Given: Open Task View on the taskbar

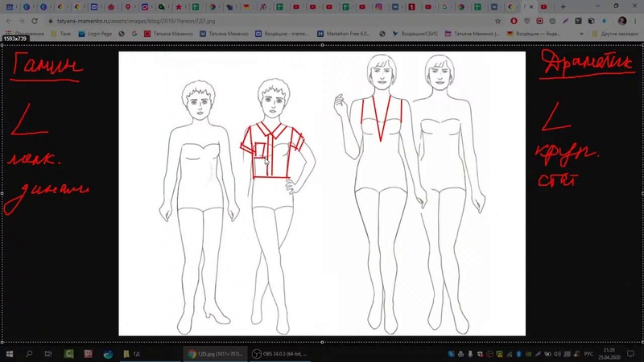Looking at the screenshot, I should [x=50, y=354].
